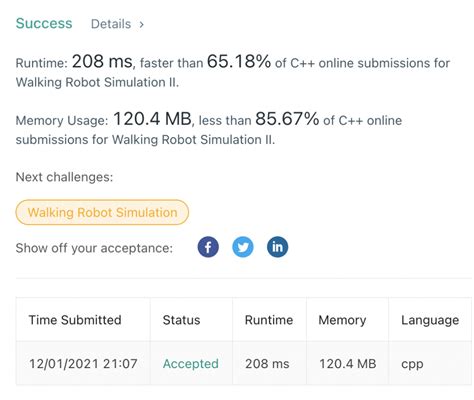Click the 208 ms runtime table cell
The height and width of the screenshot is (400, 474).
coord(267,363)
